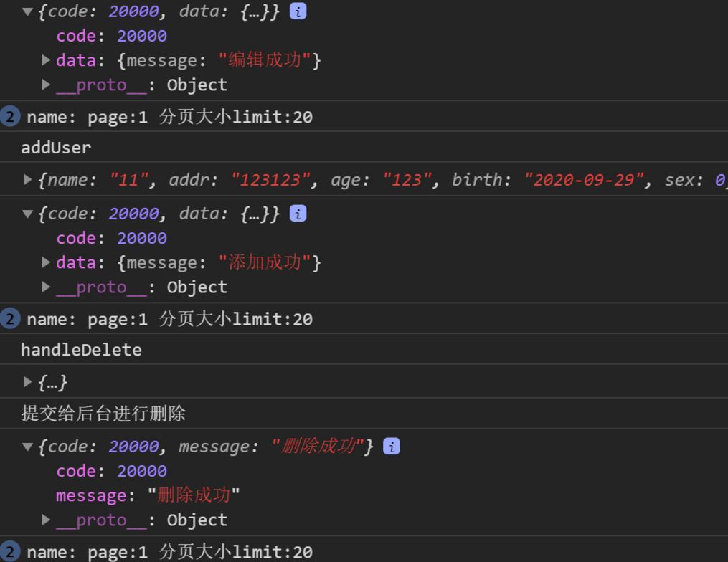Expand the logged user object with name "11"
Image resolution: width=728 pixels, height=562 pixels.
27,179
